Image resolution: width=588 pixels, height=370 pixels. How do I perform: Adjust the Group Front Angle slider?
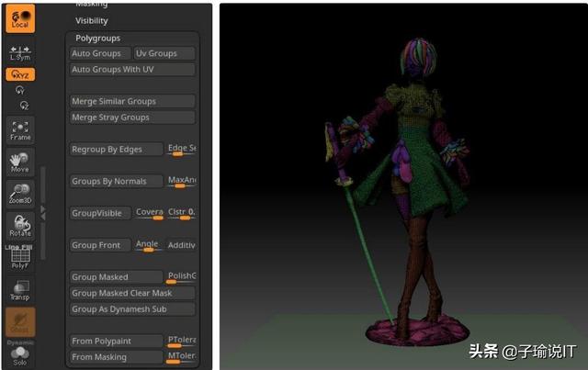149,245
